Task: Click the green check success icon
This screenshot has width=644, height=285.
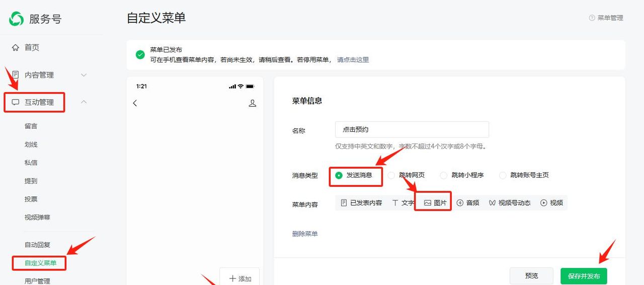Action: (140, 54)
